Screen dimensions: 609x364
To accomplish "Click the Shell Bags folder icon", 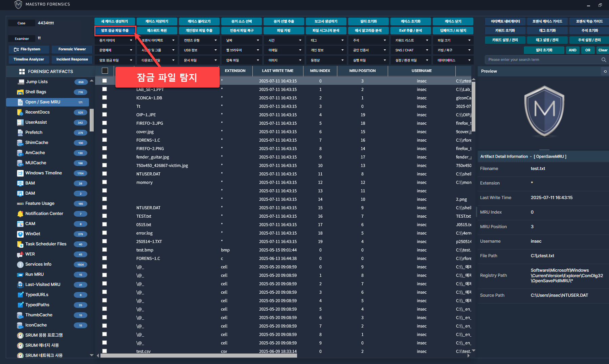I will [20, 92].
